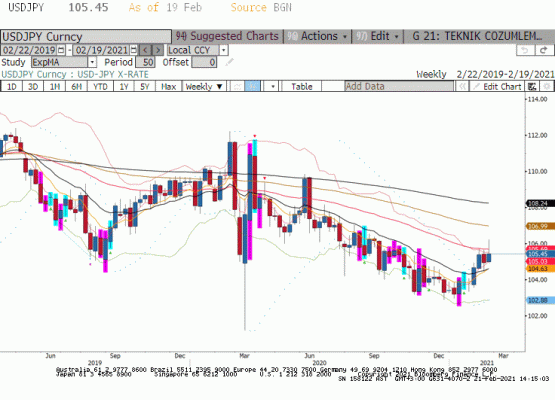Expand the Local CCY currency dropdown

pyautogui.click(x=223, y=50)
